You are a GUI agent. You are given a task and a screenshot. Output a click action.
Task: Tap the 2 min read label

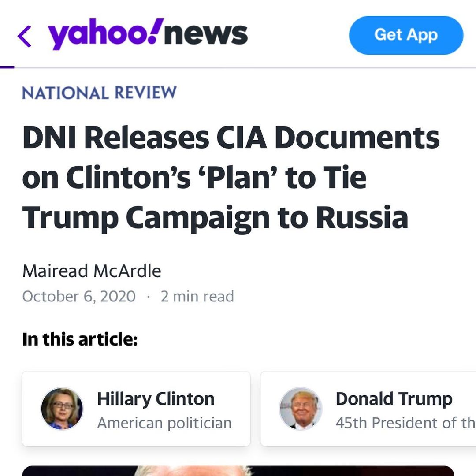[x=197, y=296]
